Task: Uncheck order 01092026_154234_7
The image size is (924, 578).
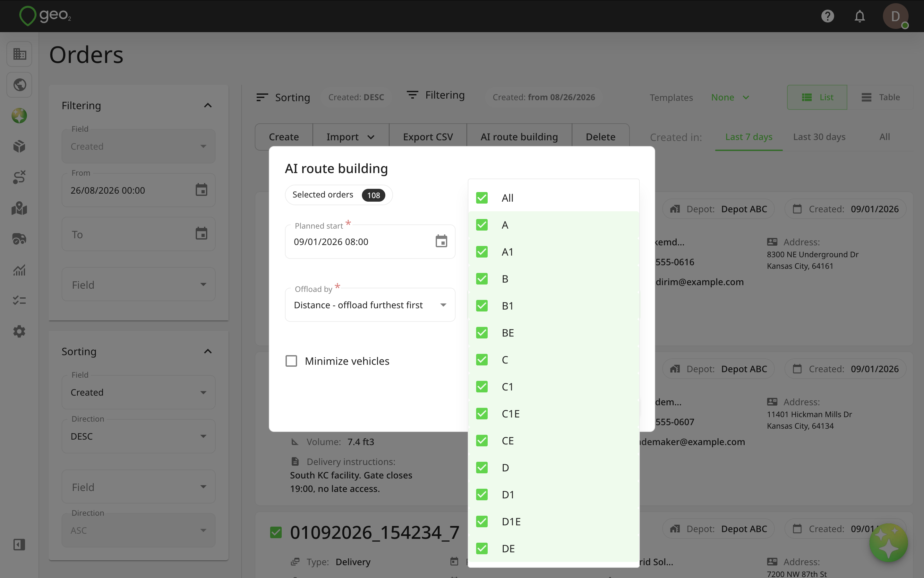Action: click(276, 532)
